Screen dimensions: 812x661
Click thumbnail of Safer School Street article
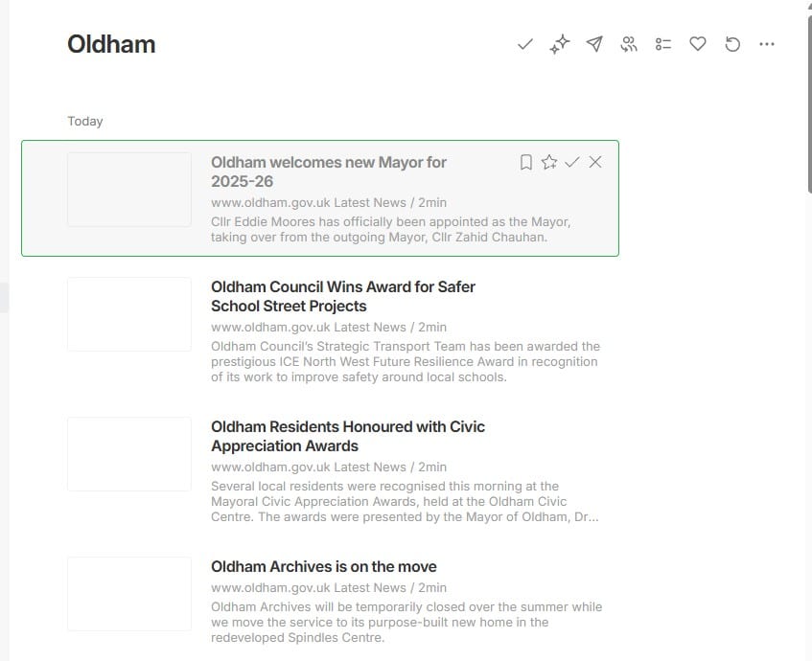tap(129, 314)
